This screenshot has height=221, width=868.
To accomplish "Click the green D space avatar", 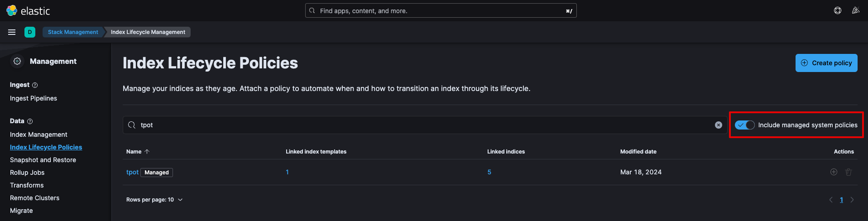I will point(30,32).
